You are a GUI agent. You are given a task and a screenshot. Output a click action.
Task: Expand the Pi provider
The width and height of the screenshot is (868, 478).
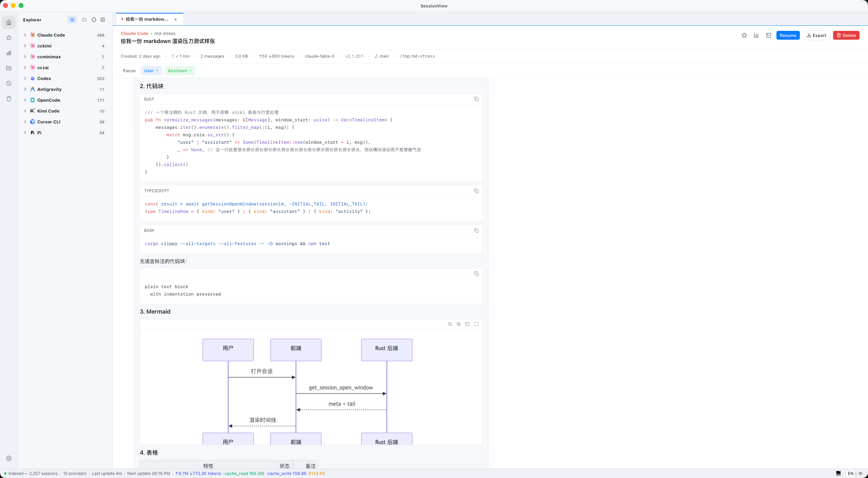point(25,133)
